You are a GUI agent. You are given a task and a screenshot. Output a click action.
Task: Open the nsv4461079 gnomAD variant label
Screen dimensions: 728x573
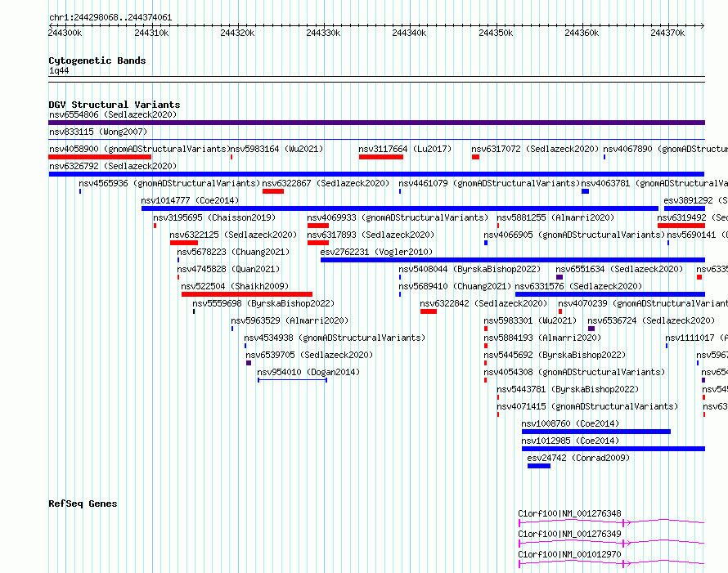tap(490, 183)
